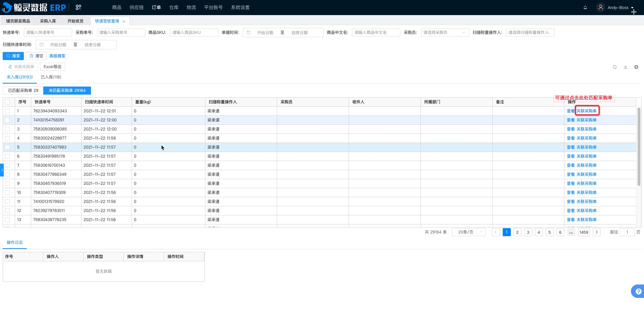Go to previous page arrow
Screen dimensions: 644x311
[496, 232]
